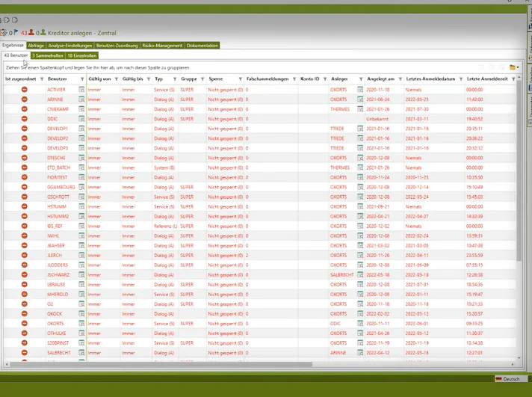Click the scroll-down arrow of the table

pyautogui.click(x=519, y=358)
